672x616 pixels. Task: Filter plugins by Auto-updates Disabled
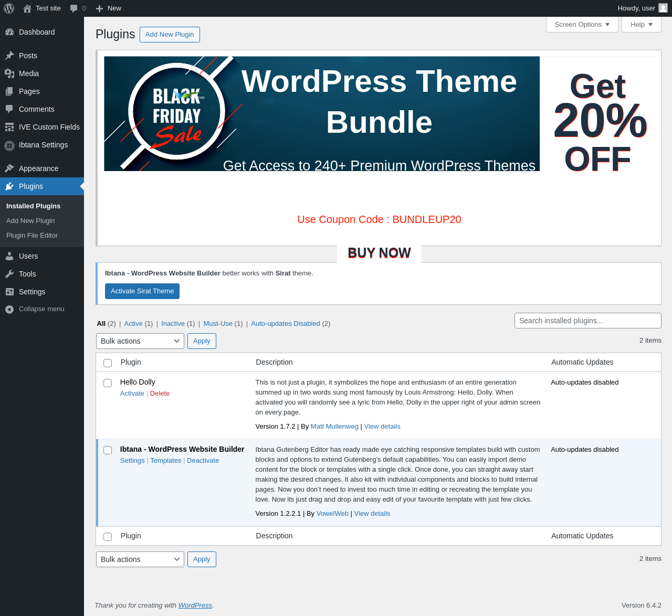[x=286, y=324]
